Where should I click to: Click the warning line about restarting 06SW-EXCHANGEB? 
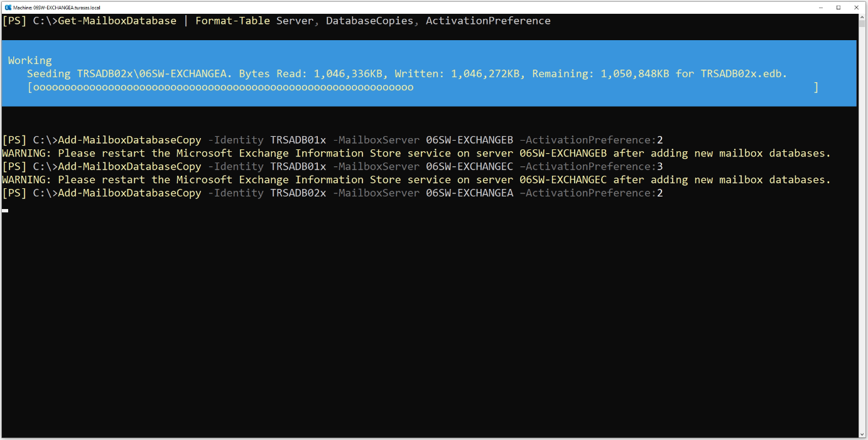pyautogui.click(x=416, y=153)
